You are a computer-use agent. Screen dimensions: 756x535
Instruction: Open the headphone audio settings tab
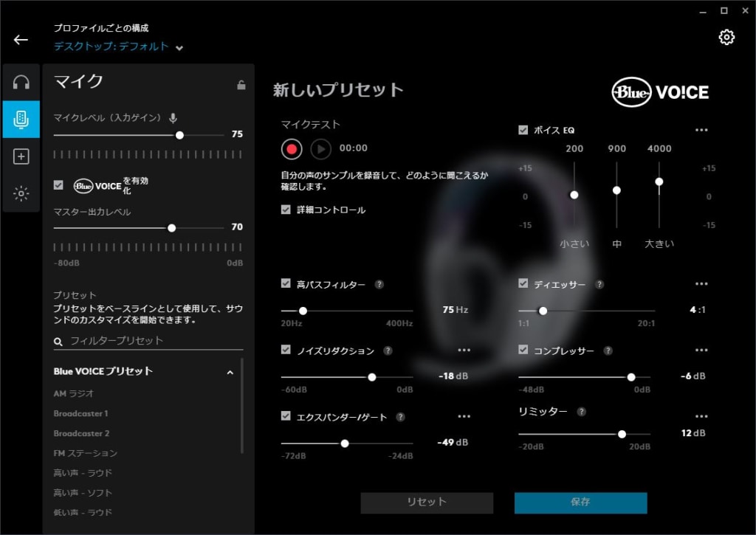(21, 83)
